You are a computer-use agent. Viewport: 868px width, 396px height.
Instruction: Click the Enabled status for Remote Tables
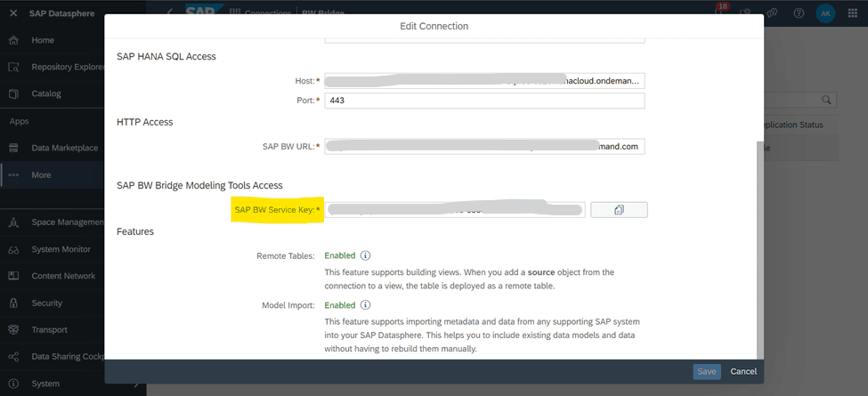(x=340, y=255)
